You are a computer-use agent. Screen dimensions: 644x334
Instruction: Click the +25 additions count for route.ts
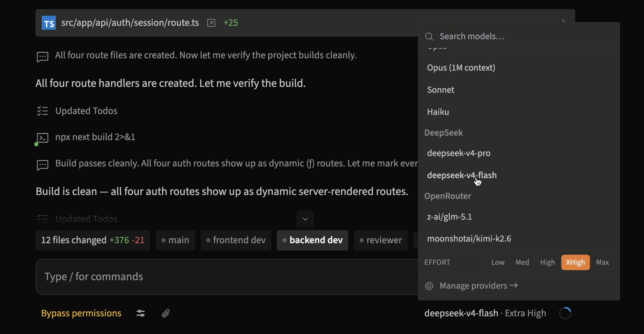[x=231, y=23]
